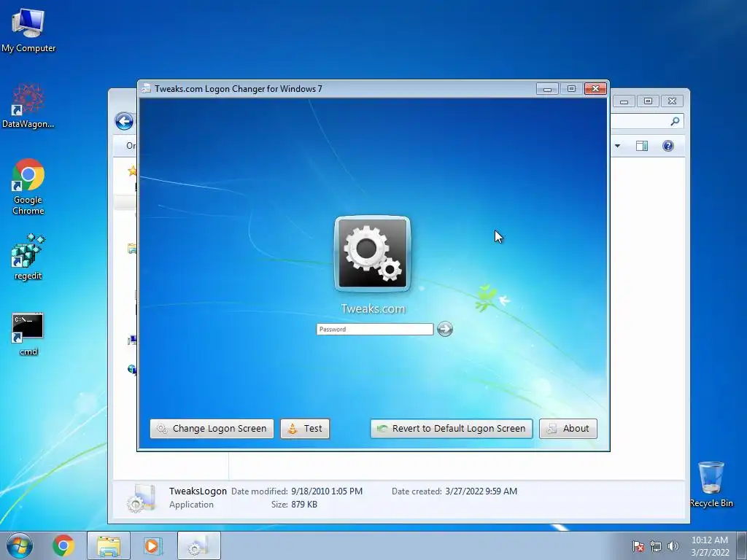Click the Test button
This screenshot has height=560, width=747.
coord(305,429)
